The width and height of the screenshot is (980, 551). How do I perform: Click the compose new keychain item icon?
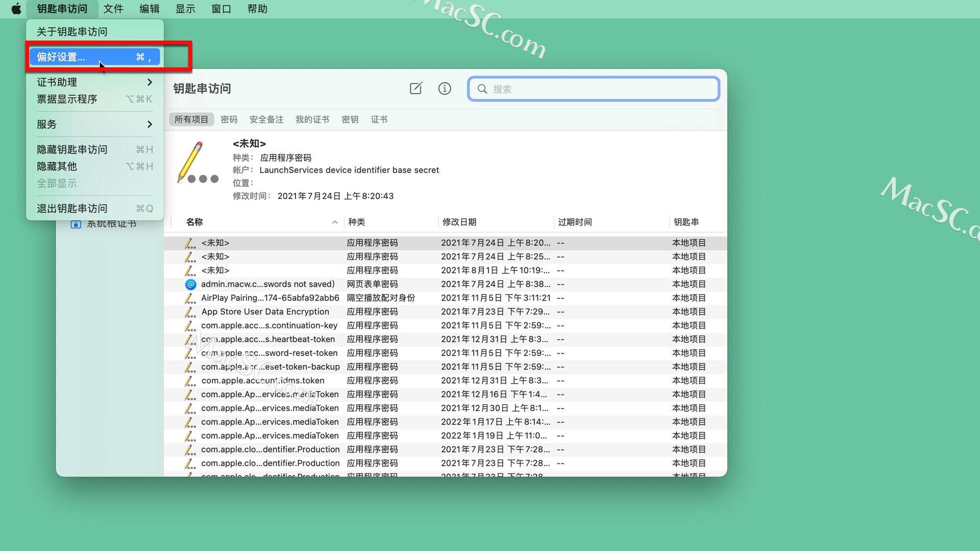416,89
